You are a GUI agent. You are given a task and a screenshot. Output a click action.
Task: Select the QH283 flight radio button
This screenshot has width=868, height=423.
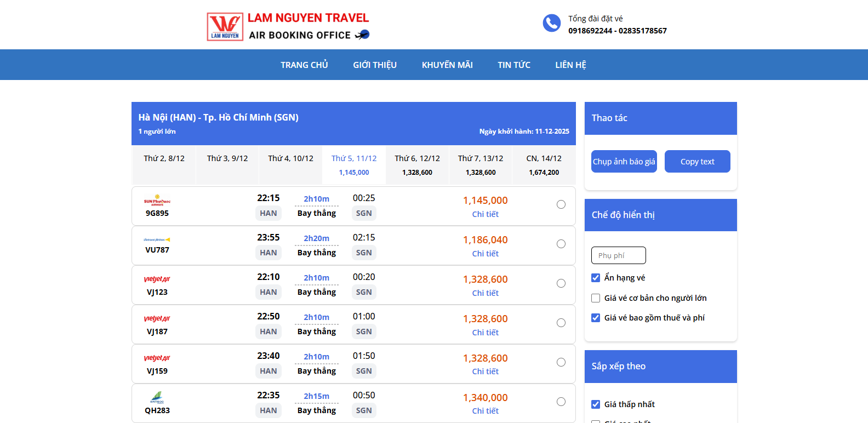click(x=561, y=402)
